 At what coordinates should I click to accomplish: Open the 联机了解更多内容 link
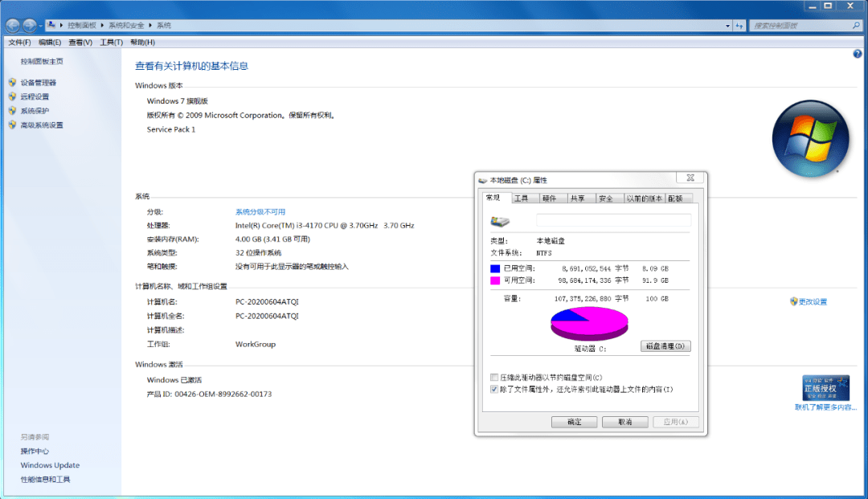point(825,407)
